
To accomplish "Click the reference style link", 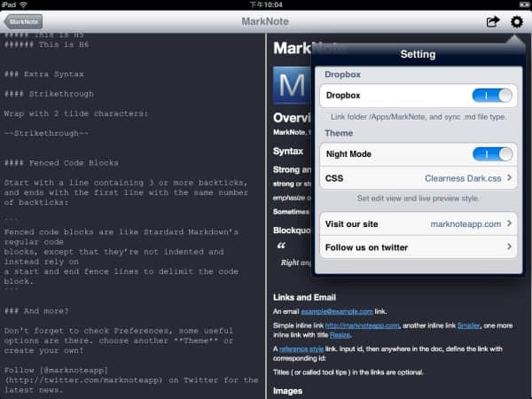I will [x=301, y=348].
